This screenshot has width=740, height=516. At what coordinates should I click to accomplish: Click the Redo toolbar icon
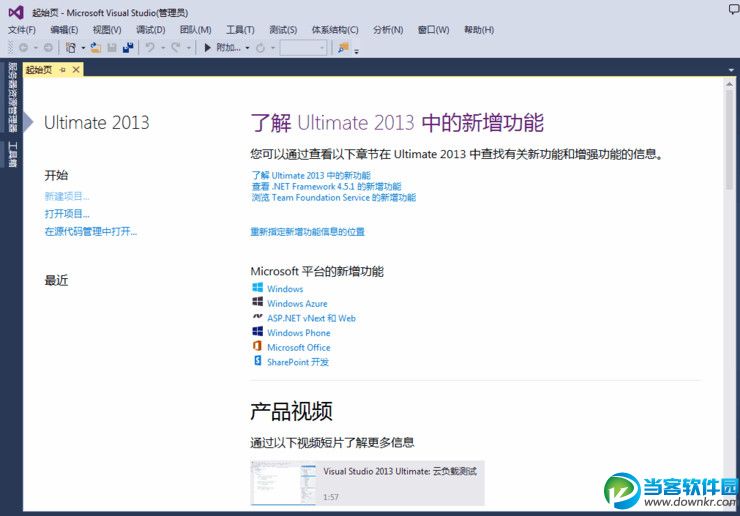click(x=176, y=48)
